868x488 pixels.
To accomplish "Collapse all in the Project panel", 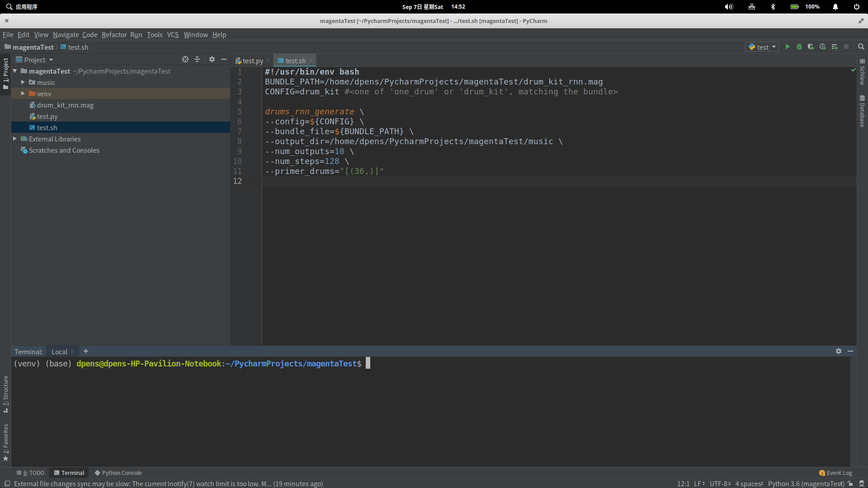I will [x=197, y=60].
